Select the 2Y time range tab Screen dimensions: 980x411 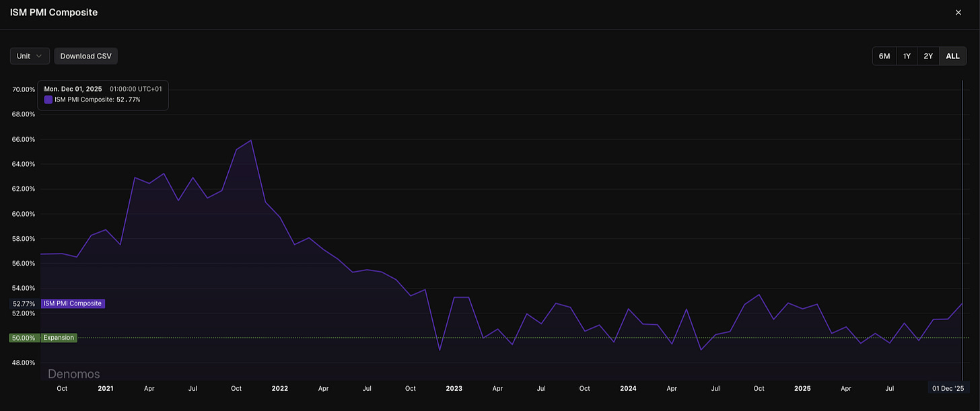tap(928, 56)
